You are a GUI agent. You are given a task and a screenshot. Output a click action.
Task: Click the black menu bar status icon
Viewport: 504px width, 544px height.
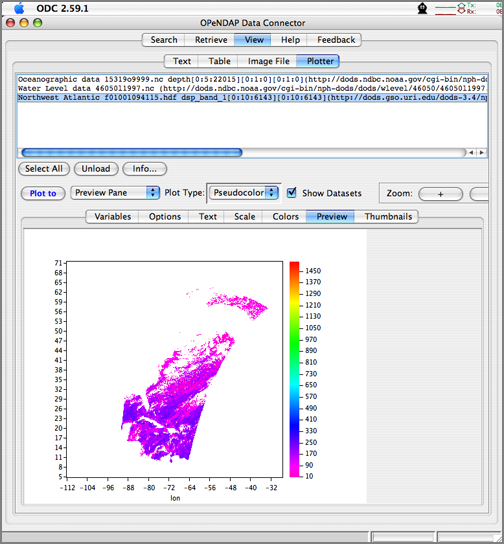click(422, 8)
